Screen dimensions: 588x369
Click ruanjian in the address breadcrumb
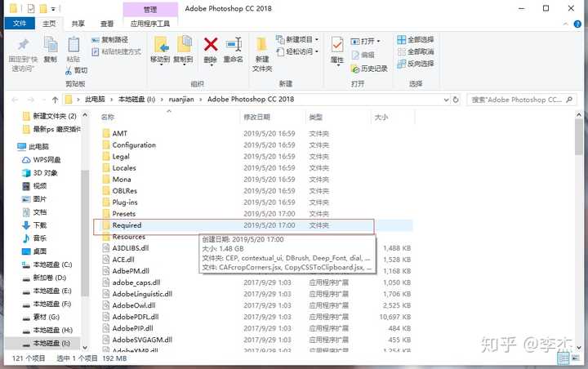coord(181,100)
